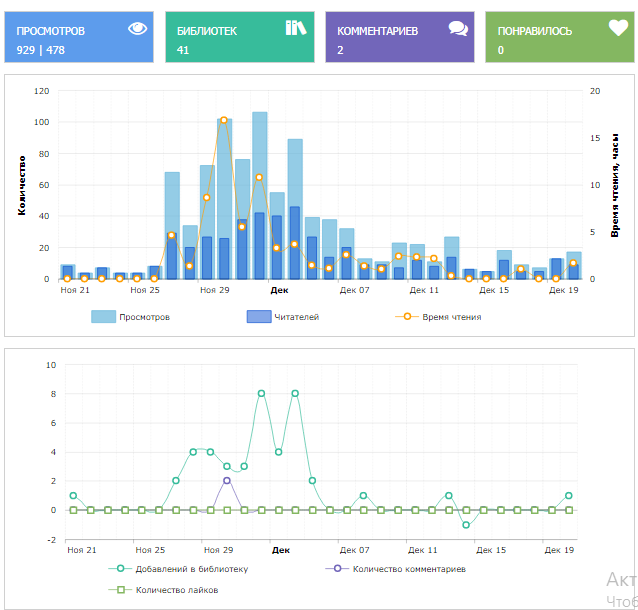This screenshot has height=610, width=638.
Task: Click the dark blue Читателей legend swatch
Action: pos(259,317)
